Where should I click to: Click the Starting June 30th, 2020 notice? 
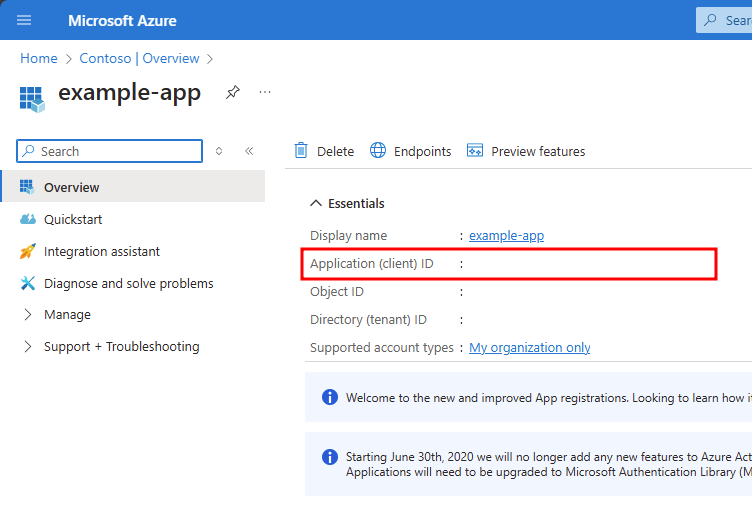(x=549, y=464)
